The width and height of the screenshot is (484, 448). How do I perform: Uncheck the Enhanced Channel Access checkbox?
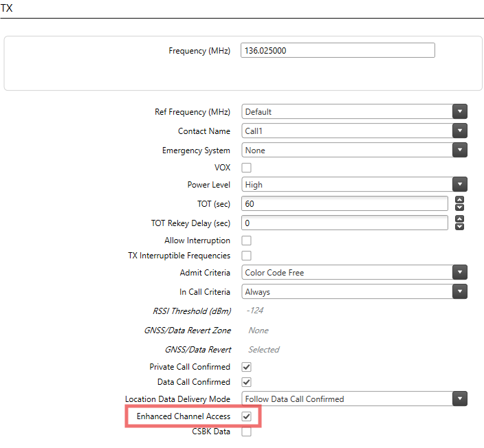(246, 416)
